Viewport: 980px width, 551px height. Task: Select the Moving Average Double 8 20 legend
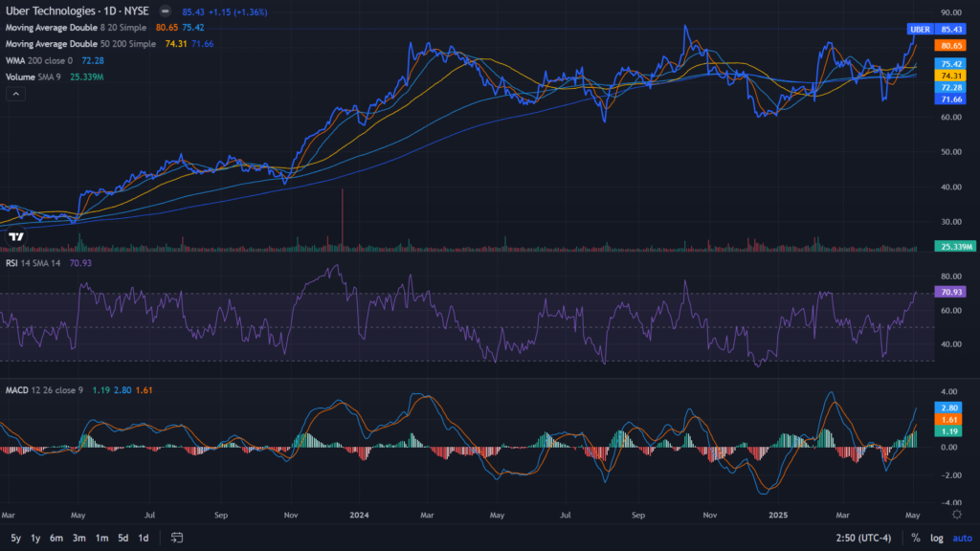coord(76,28)
